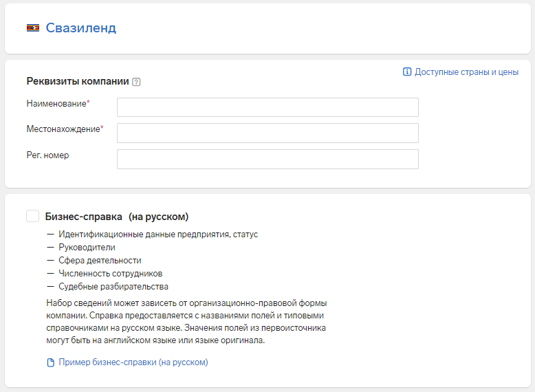Click the Реквизиты компании heading
This screenshot has height=392, width=535.
[x=78, y=81]
